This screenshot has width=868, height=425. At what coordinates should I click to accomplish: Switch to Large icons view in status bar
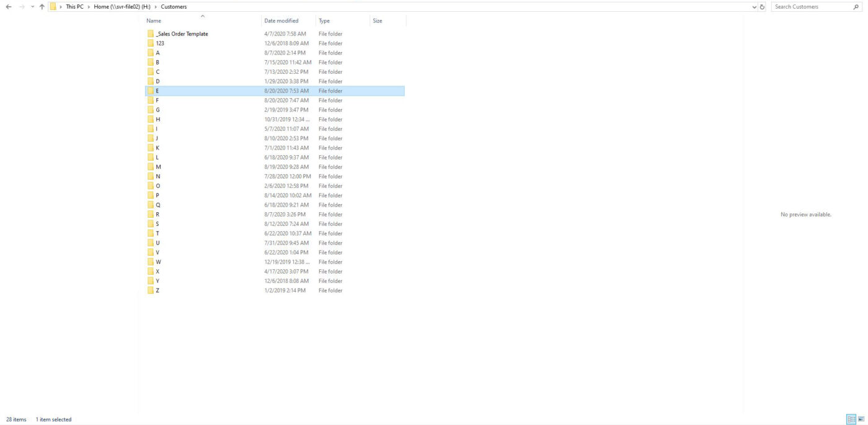pos(861,419)
